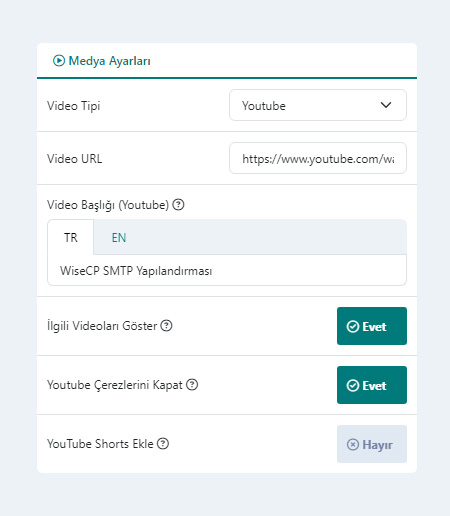Click the WiseCP SMTP Yapılandırması title field
The height and width of the screenshot is (516, 450).
click(227, 270)
